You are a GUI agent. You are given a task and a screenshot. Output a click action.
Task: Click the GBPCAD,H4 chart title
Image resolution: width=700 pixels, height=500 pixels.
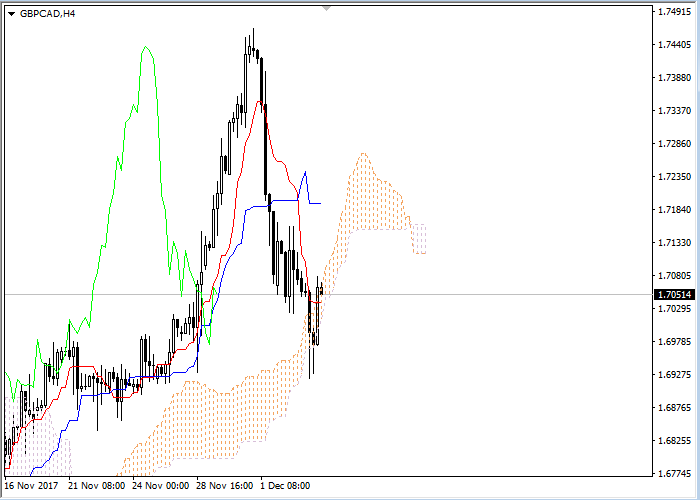coord(48,14)
